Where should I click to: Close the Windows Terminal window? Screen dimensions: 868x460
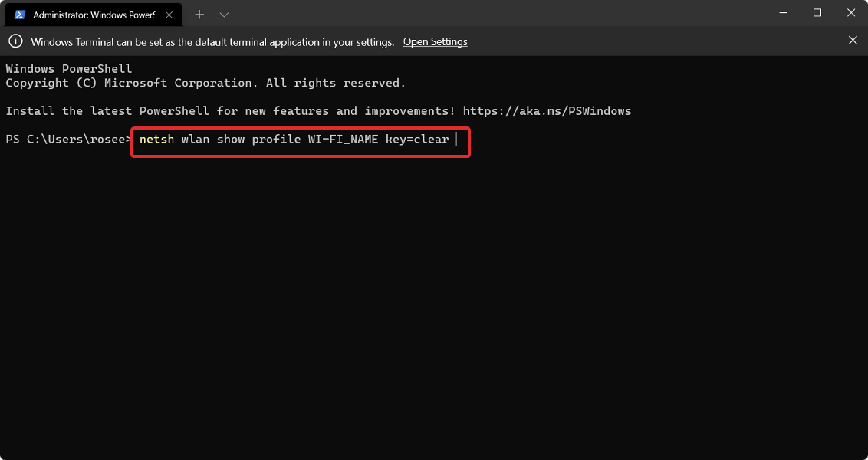pos(852,13)
